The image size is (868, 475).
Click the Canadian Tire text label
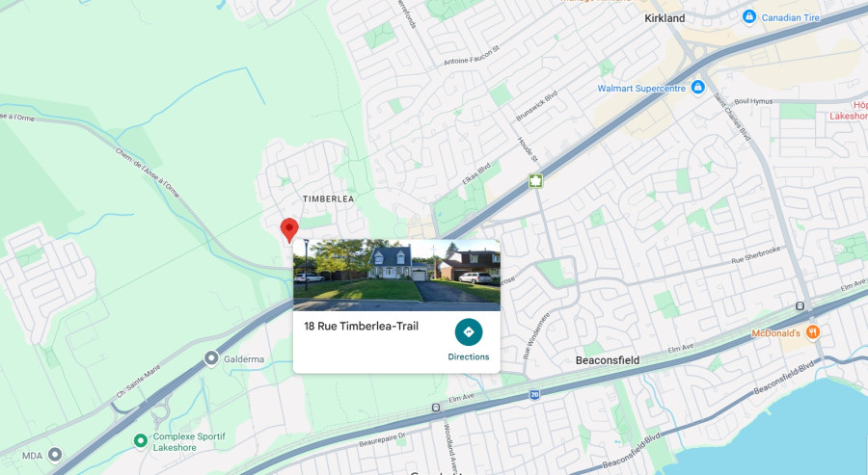pyautogui.click(x=791, y=17)
